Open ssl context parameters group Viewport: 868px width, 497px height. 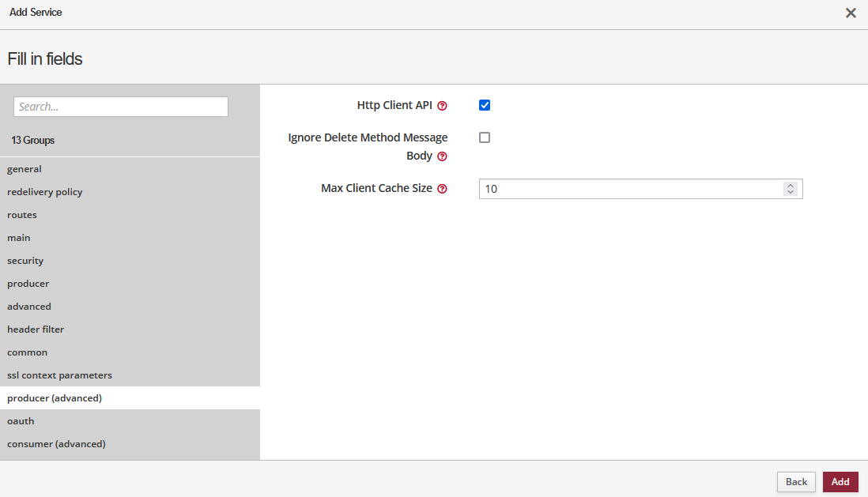(59, 375)
